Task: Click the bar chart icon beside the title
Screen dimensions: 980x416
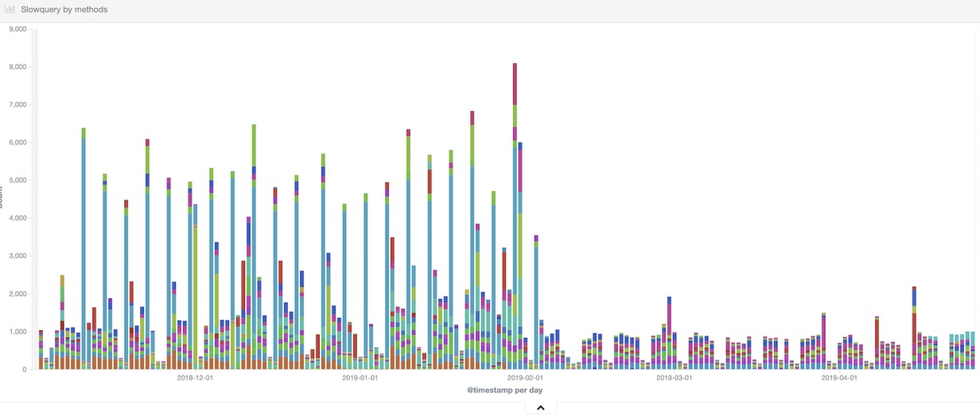Action: coord(10,10)
